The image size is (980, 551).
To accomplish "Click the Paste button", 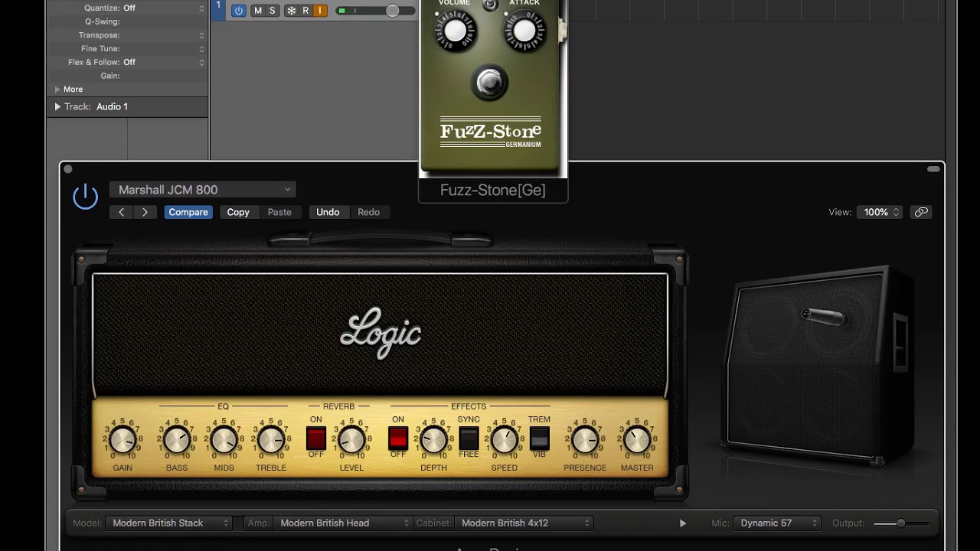I will coord(279,212).
